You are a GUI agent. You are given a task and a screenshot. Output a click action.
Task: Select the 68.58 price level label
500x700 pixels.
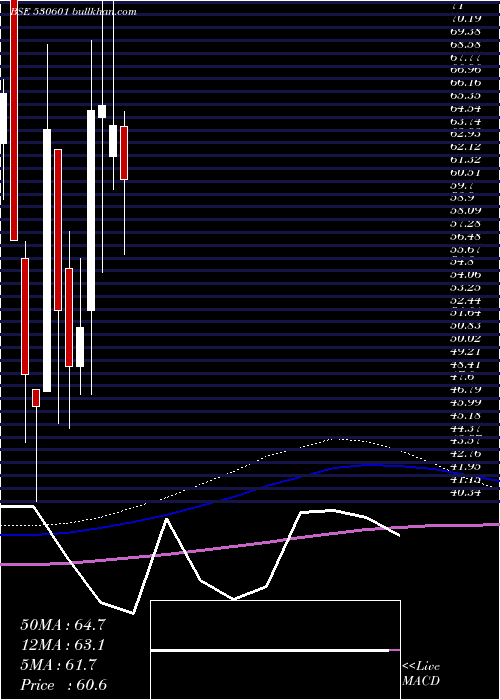(x=465, y=44)
